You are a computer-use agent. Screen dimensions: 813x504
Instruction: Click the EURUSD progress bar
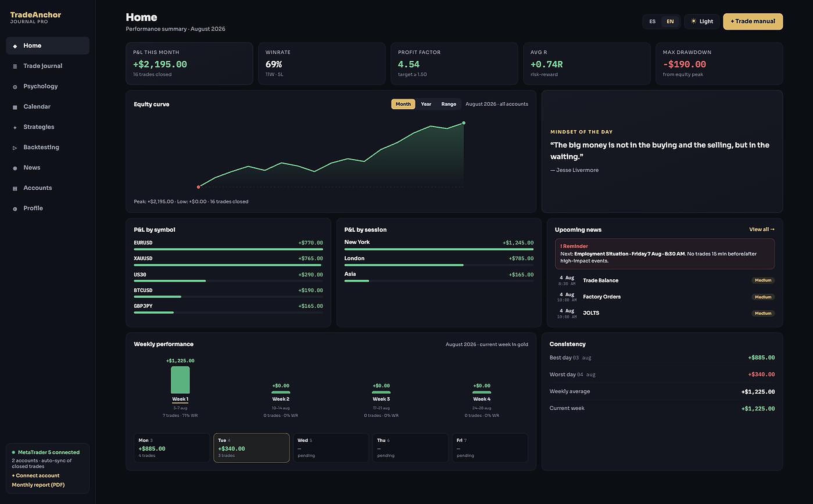pos(228,249)
